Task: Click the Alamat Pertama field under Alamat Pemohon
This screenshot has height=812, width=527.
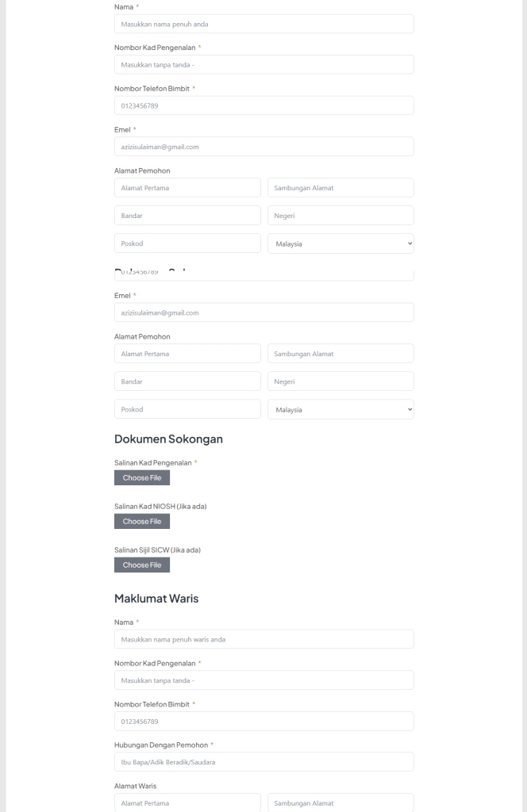Action: 187,187
